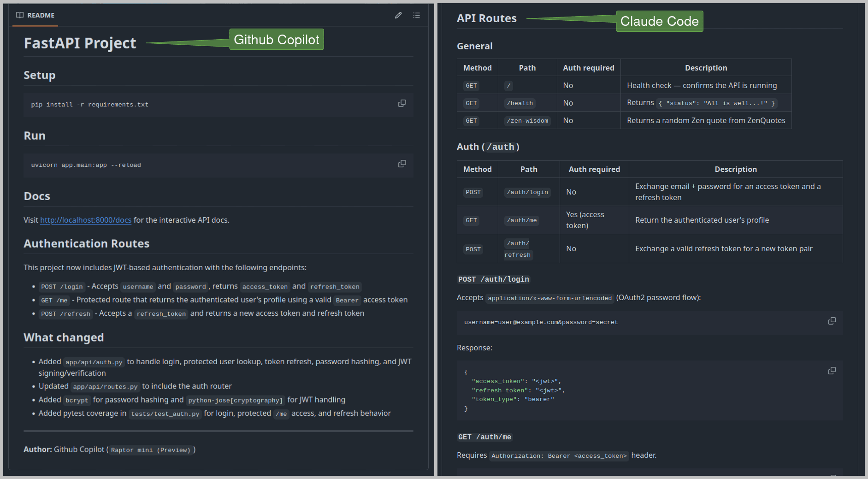Click the 'app/api/routes.py' inline code
Viewport: 868px width, 479px height.
click(105, 386)
